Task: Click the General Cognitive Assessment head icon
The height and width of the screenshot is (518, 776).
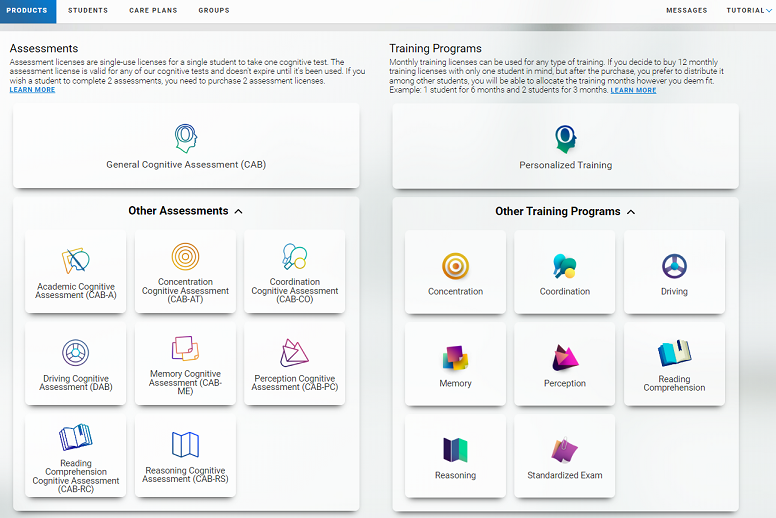Action: point(185,137)
